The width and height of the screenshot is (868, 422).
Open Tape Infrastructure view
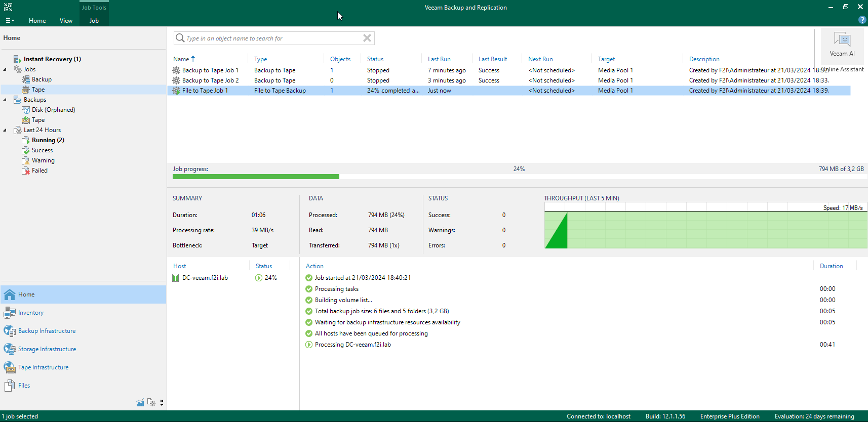pos(44,367)
